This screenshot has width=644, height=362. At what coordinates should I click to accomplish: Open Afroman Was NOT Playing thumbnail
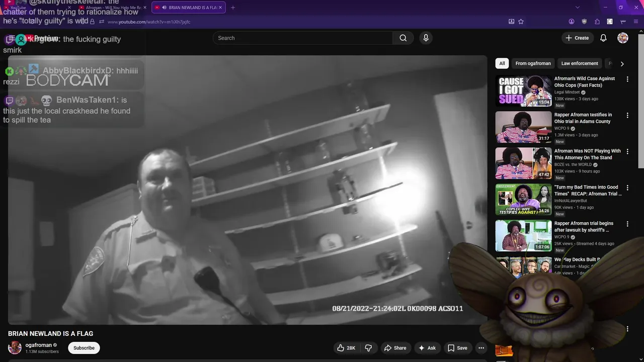[523, 163]
